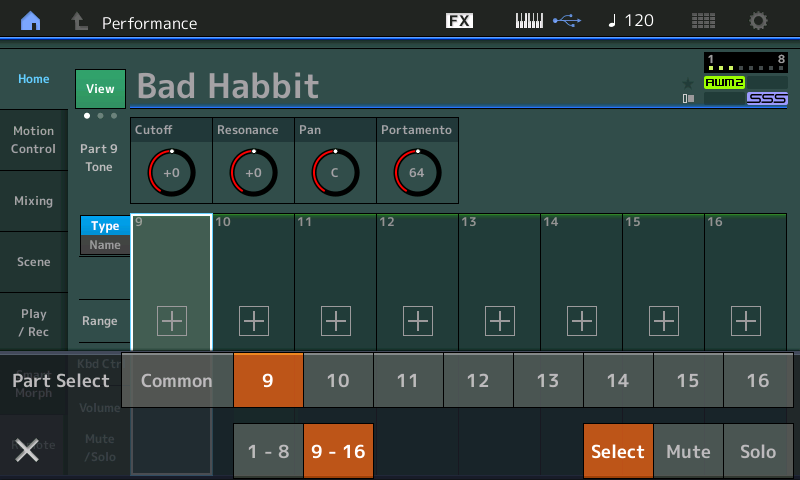Viewport: 800px width, 480px height.
Task: Open the keyboard USB connection icon
Action: tap(547, 21)
